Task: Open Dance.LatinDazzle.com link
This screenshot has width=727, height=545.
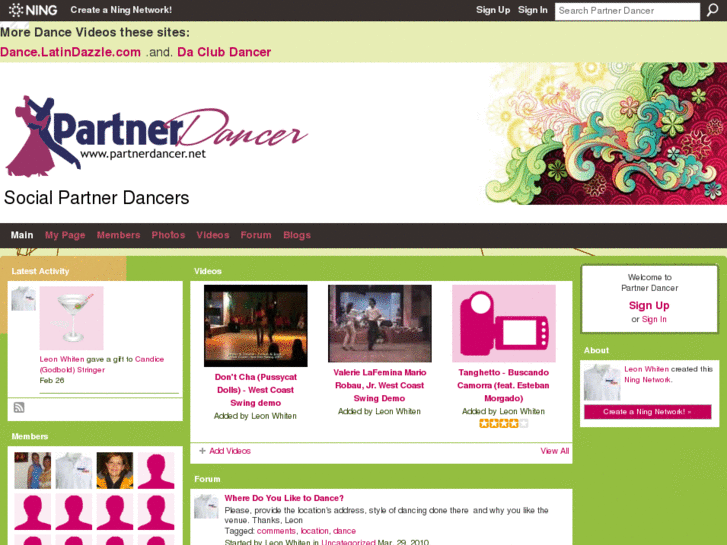Action: click(70, 52)
